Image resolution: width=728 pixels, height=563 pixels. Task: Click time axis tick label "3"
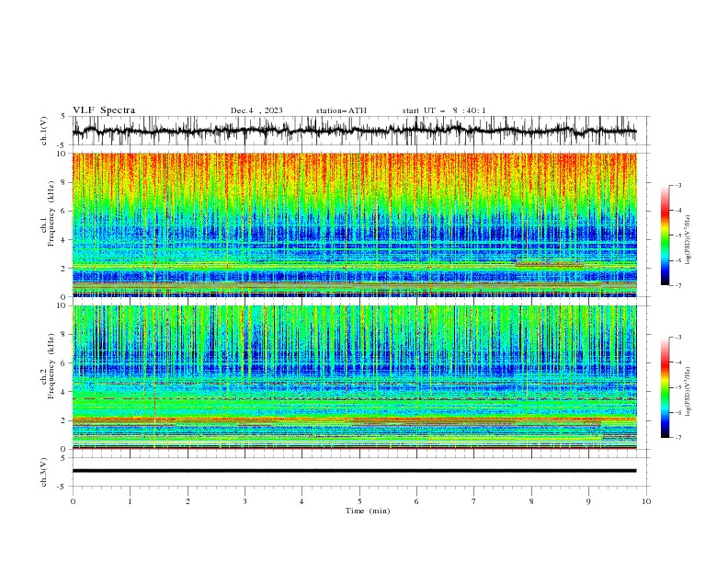click(x=245, y=501)
